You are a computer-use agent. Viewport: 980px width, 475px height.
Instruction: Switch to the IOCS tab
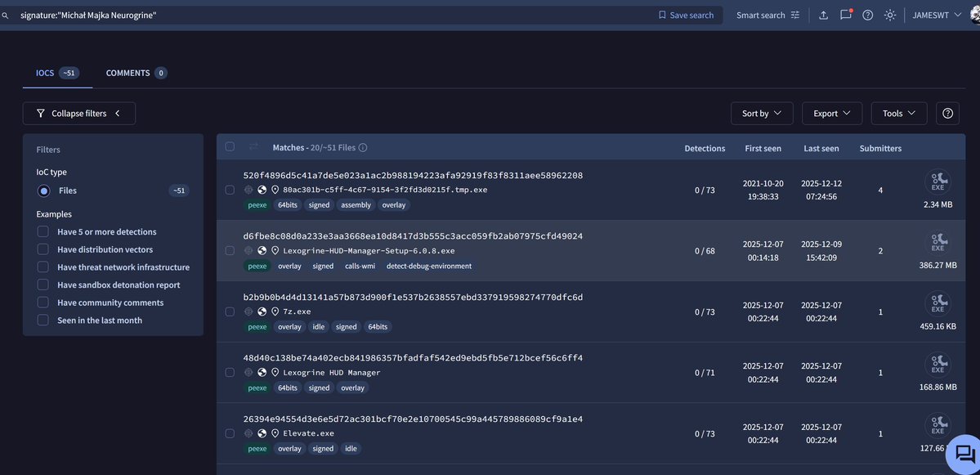point(57,73)
